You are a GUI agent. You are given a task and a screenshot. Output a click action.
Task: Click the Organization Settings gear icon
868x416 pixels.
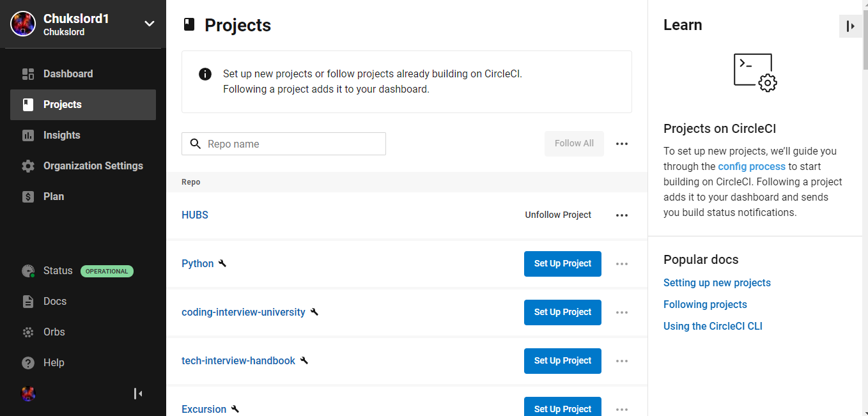click(x=28, y=166)
